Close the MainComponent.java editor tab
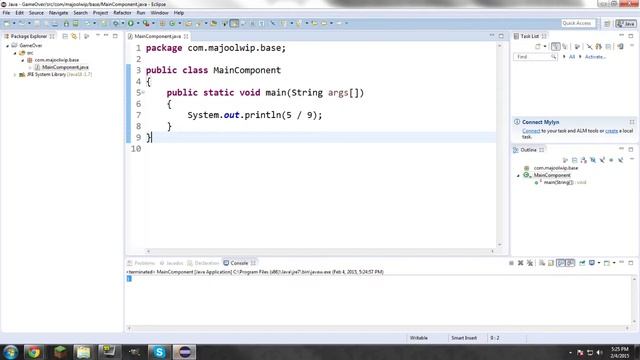This screenshot has height=360, width=640. point(186,36)
